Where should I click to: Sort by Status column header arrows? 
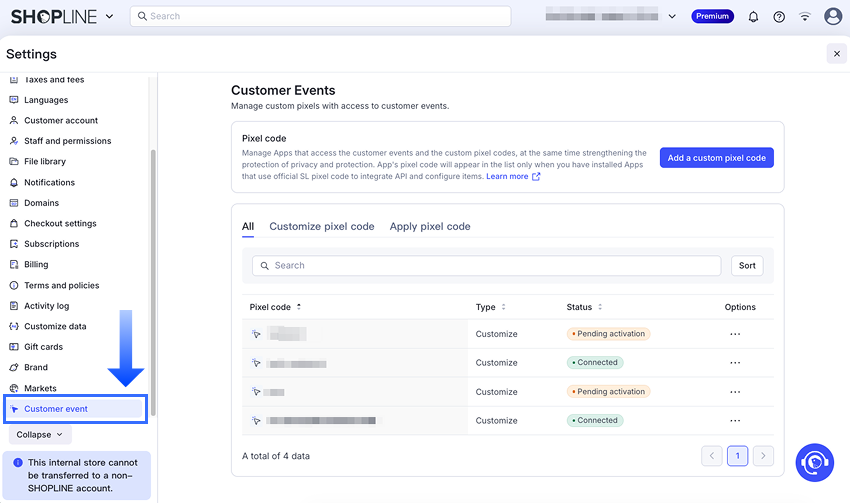(x=600, y=307)
